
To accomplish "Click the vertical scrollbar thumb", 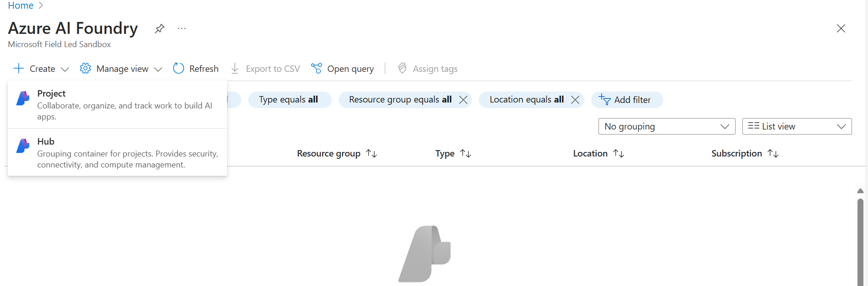I will pos(860,242).
